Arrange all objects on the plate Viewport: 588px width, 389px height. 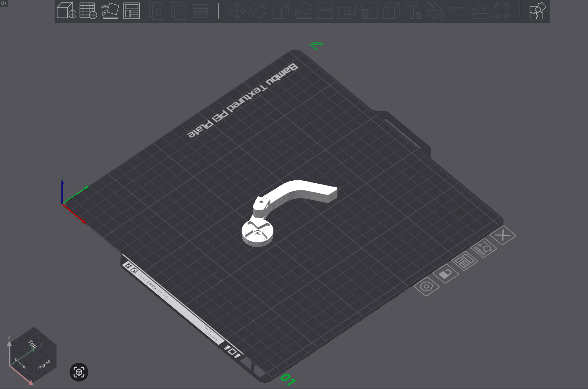(x=131, y=11)
